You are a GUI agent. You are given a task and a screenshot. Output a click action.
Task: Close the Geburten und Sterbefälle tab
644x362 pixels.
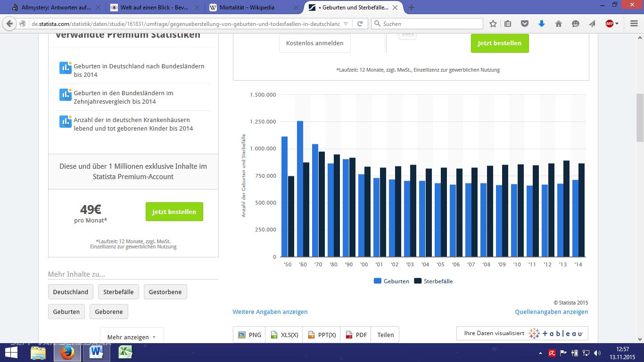click(x=395, y=8)
